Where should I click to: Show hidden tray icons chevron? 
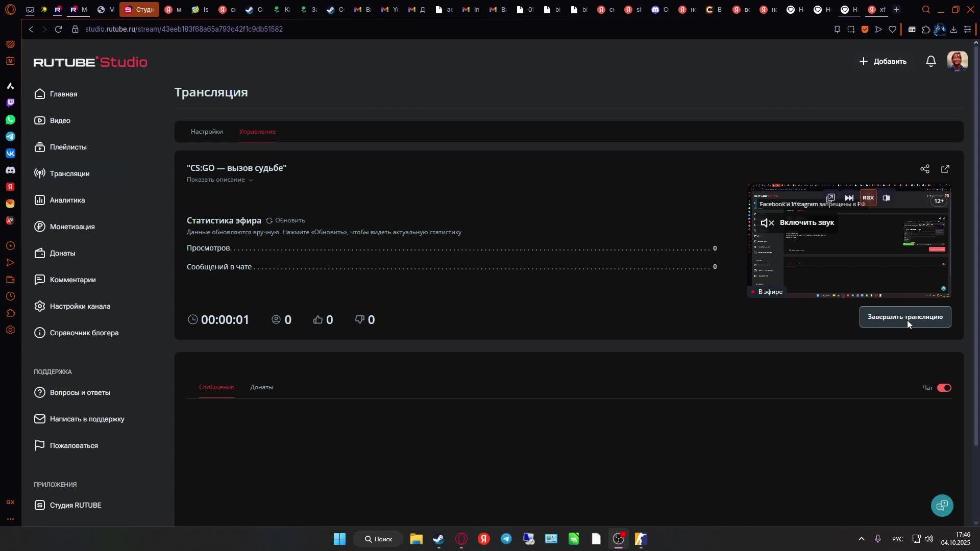(861, 539)
